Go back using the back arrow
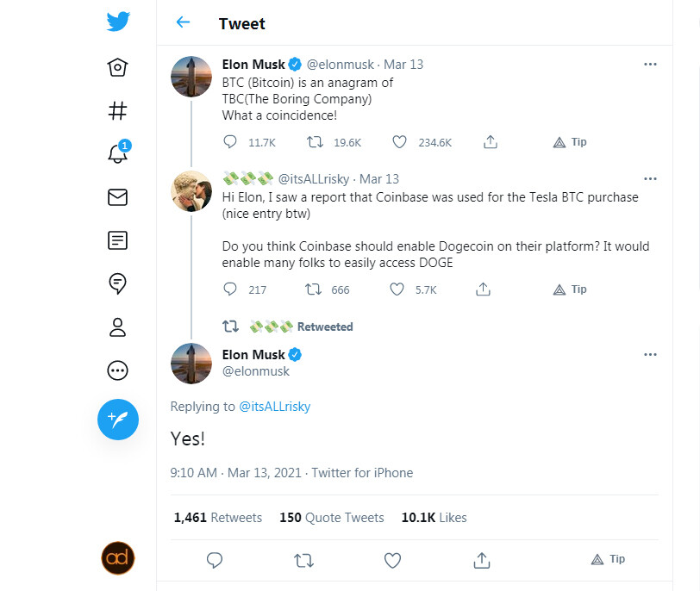 pos(183,23)
